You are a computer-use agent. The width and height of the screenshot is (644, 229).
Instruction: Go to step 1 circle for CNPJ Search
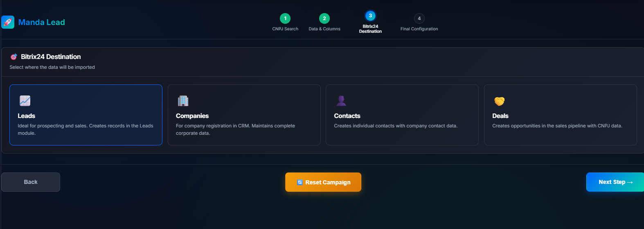coord(285,18)
